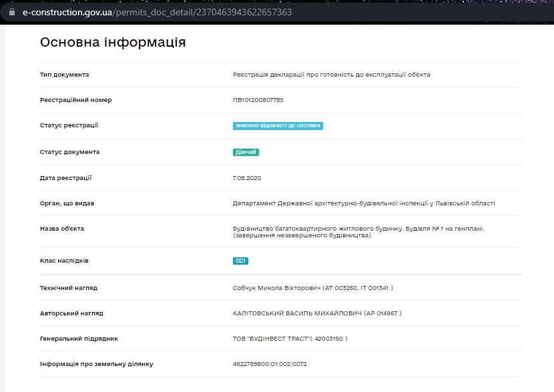554x392 pixels.
Task: Select 'ТОВ "БУДІНВЕСТ ТРАСТ"' contractor entry
Action: 290,339
